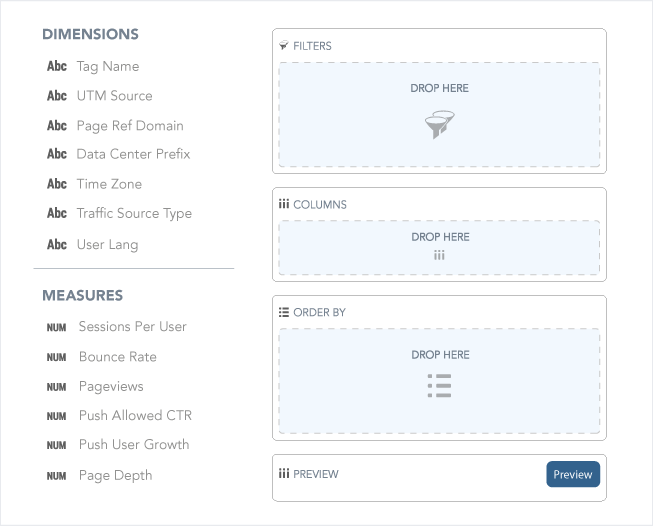
Task: Click the icon next to Preview label
Action: click(x=284, y=474)
